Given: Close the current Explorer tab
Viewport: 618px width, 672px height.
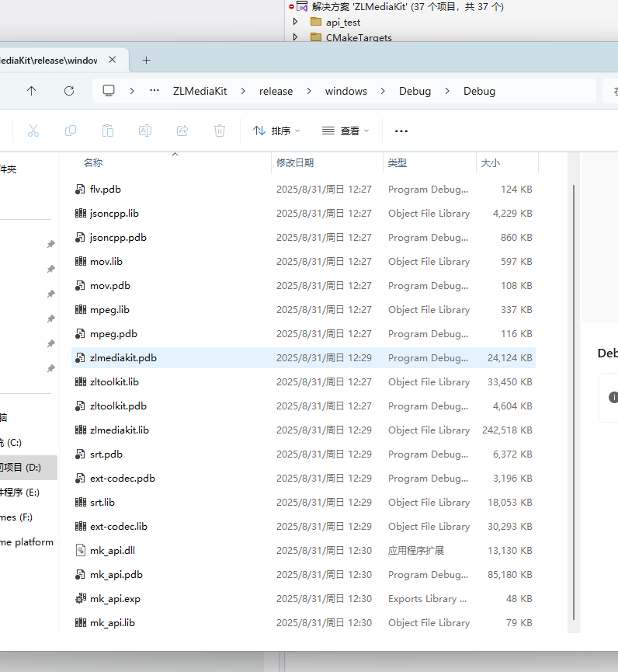Looking at the screenshot, I should [x=113, y=60].
